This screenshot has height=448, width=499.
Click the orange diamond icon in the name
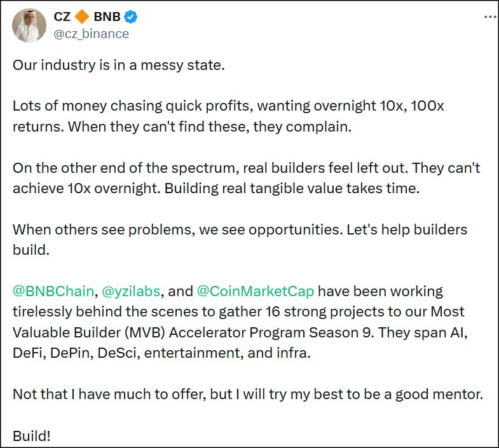[83, 17]
